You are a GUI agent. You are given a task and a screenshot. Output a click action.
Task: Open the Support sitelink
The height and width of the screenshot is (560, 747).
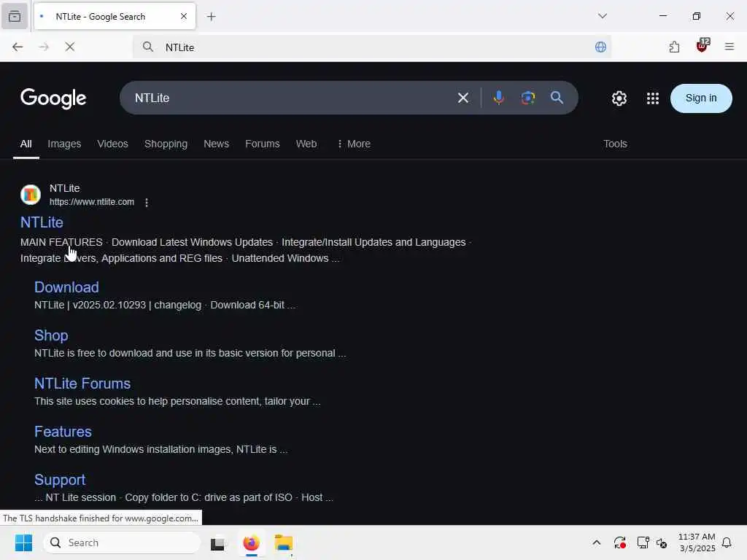coord(60,480)
